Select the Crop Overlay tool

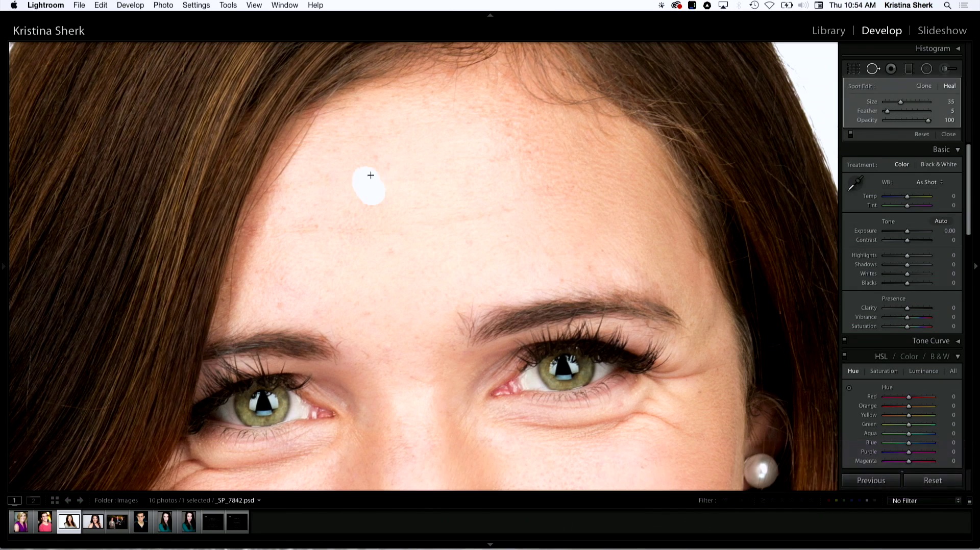(x=853, y=69)
